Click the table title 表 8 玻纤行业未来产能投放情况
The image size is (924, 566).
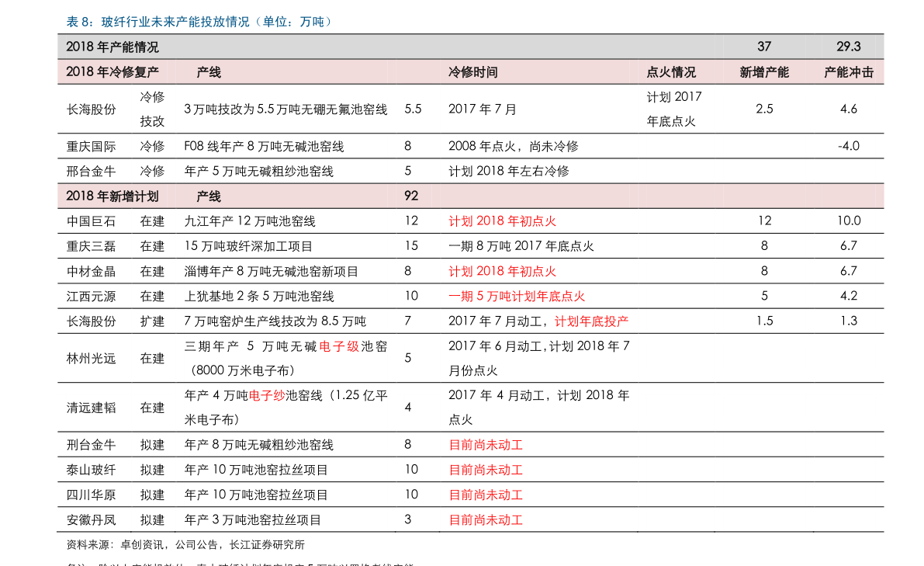coord(199,22)
